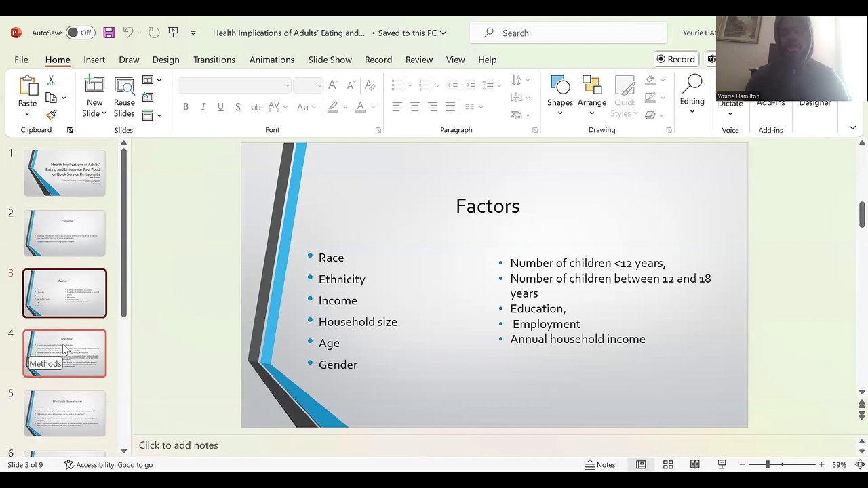Open the Quick Styles gallery
Screen dimensions: 868x488
coord(625,97)
